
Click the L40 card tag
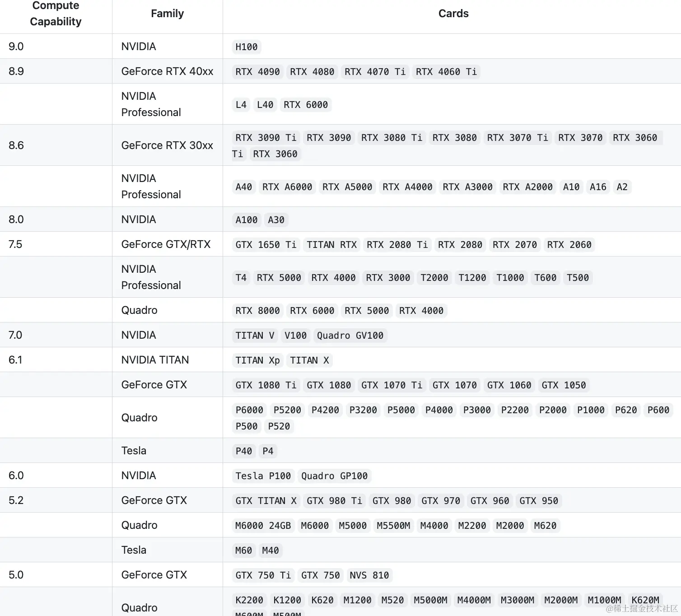point(265,105)
